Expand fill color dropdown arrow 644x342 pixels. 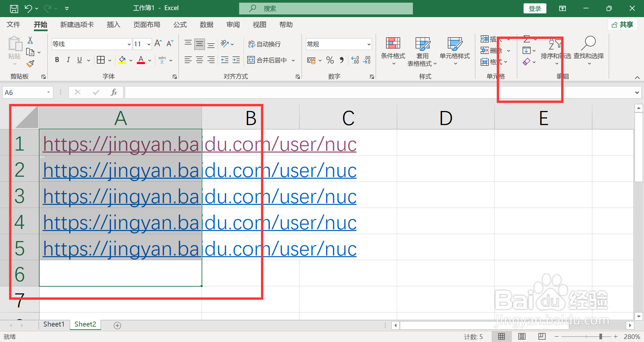point(131,61)
